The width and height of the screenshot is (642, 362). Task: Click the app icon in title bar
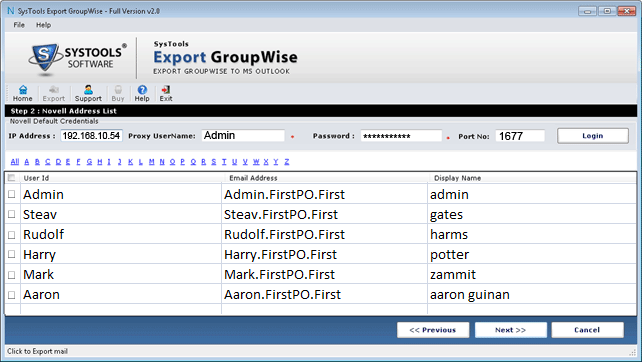click(10, 11)
